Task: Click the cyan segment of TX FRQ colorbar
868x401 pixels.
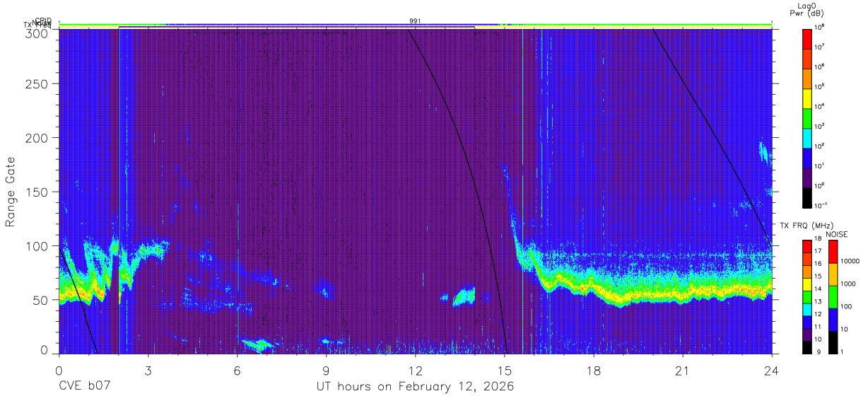Action: (x=807, y=309)
